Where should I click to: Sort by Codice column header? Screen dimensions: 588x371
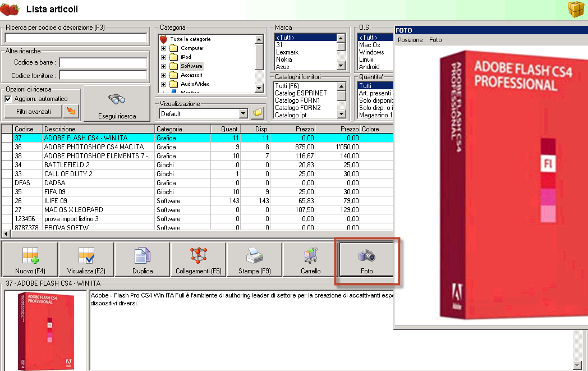pyautogui.click(x=27, y=129)
